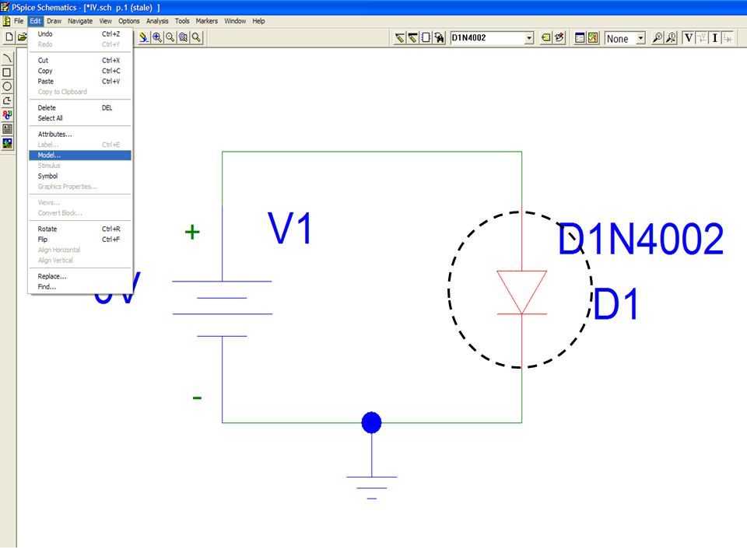Open the Help menu

258,21
